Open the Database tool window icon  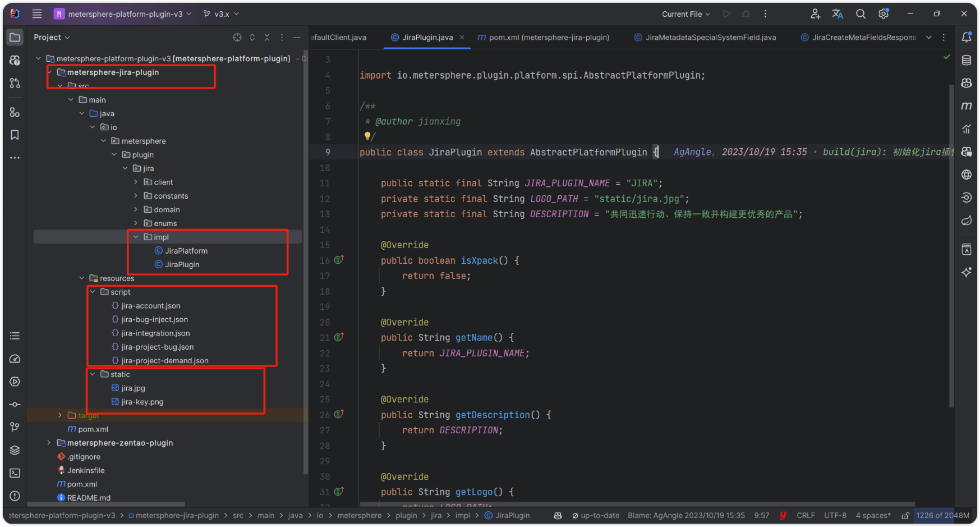(x=967, y=60)
